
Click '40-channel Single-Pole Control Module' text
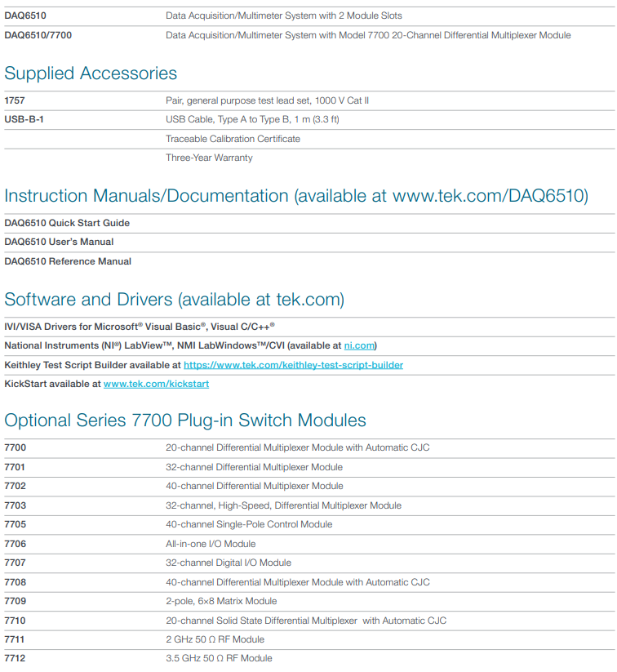tap(249, 524)
